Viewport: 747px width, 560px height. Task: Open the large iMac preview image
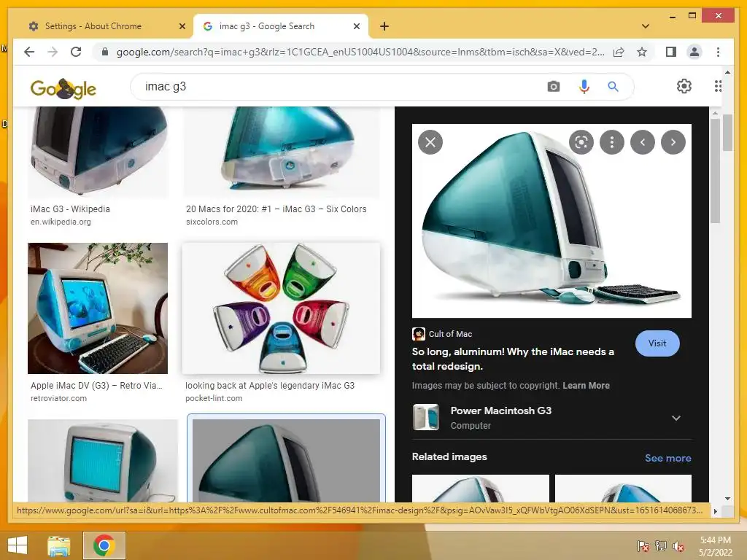551,221
